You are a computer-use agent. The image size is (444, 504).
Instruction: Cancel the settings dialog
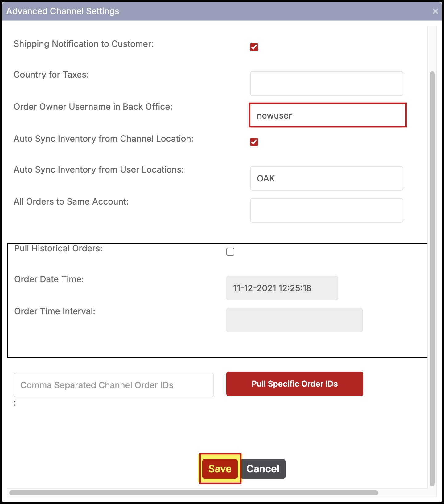pyautogui.click(x=263, y=469)
